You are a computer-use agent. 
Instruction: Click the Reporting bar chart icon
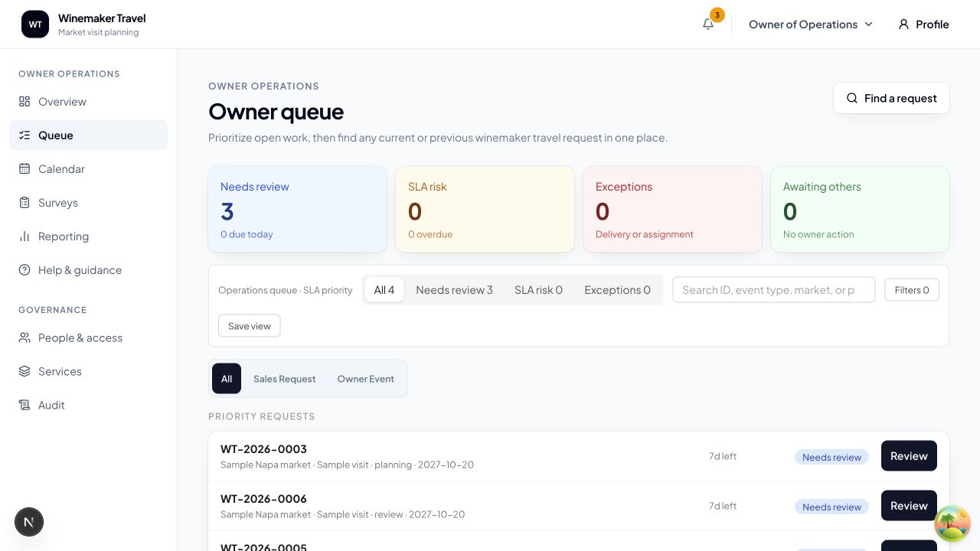tap(24, 236)
